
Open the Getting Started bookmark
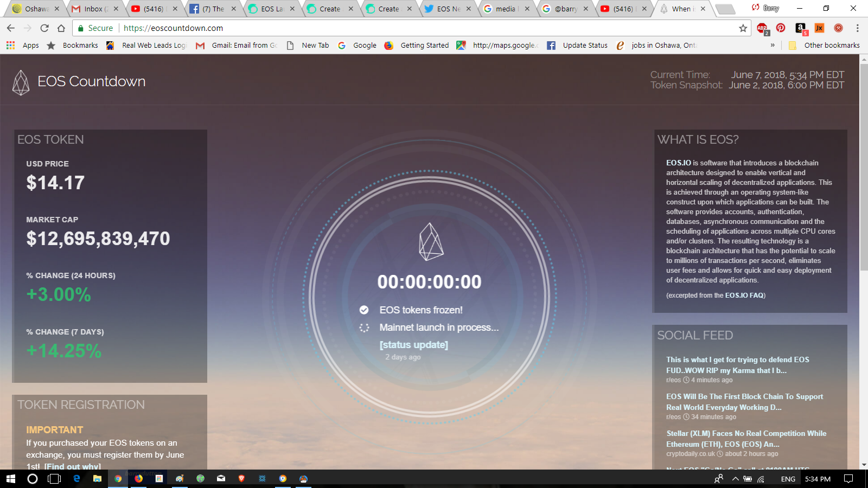(417, 46)
